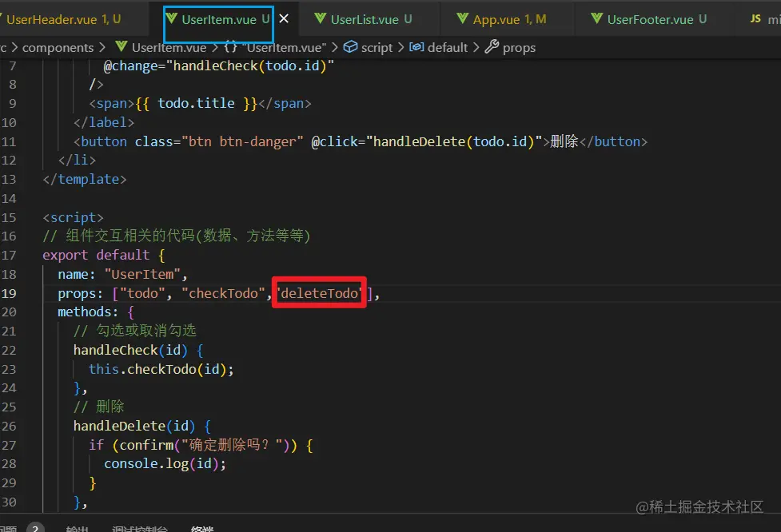Click the "btn btn-danger" class string

point(242,142)
